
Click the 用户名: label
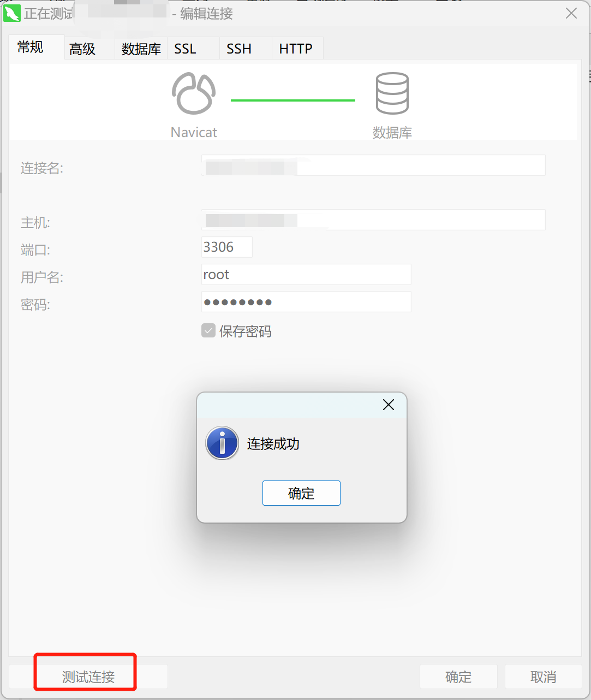pos(42,277)
